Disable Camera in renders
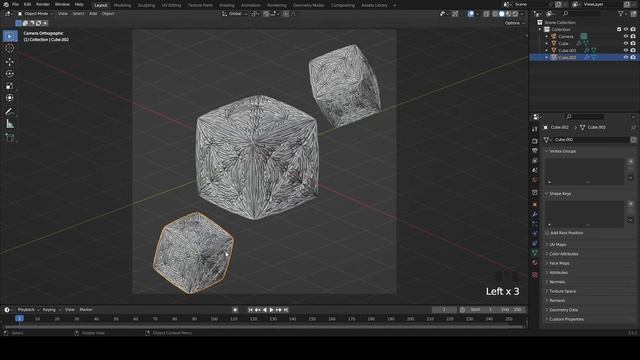The height and width of the screenshot is (360, 640). 633,36
